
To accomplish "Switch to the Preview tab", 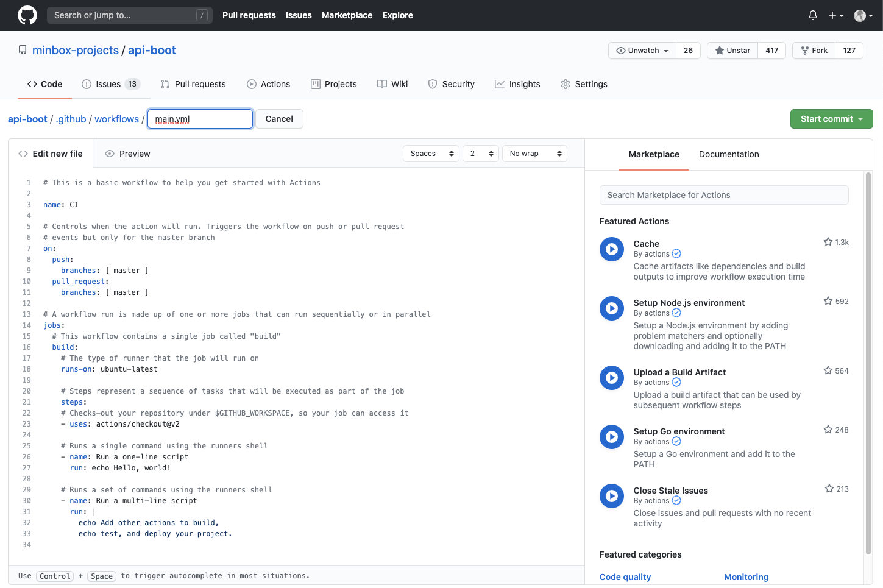I will pyautogui.click(x=127, y=154).
